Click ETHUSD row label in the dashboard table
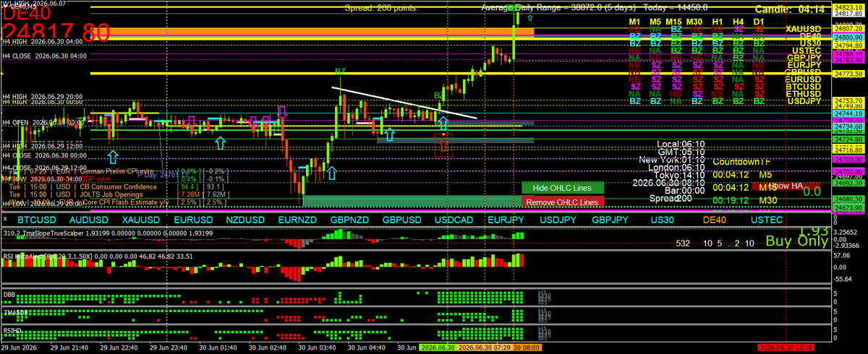 [804, 94]
